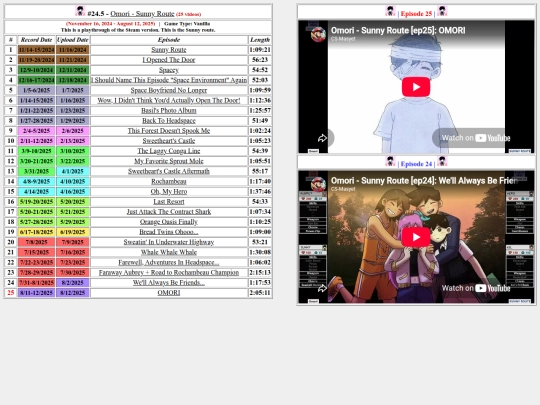Open The Laggy Conga Line episode
Image resolution: width=540 pixels, height=405 pixels.
click(x=169, y=151)
